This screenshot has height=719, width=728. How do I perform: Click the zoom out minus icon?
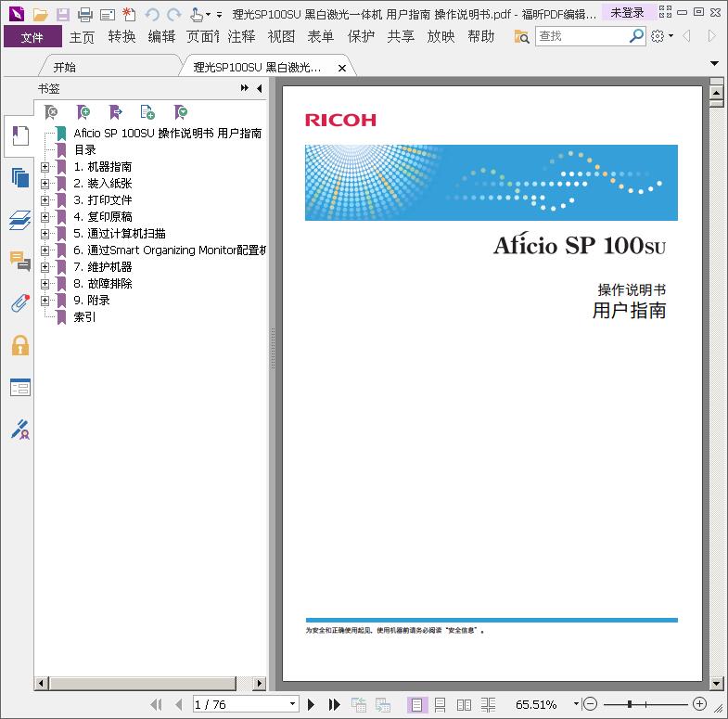coord(590,704)
